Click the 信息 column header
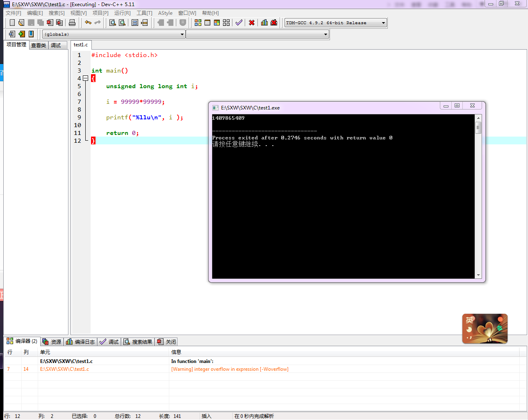This screenshot has height=420, width=528. point(344,352)
